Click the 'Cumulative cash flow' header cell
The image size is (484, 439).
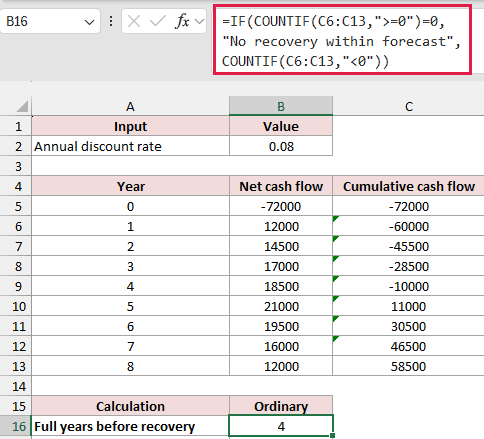coord(408,186)
